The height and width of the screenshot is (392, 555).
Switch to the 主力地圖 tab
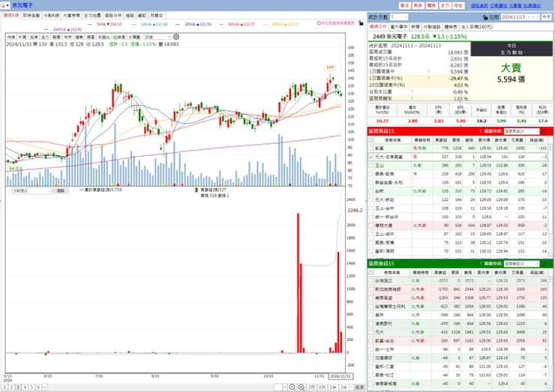point(92,16)
